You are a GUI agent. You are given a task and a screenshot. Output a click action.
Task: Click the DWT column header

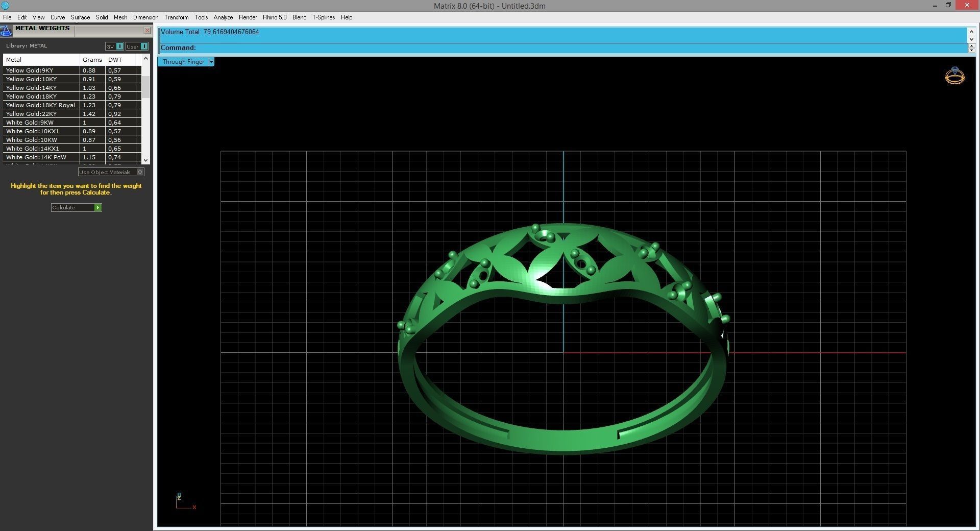tap(120, 60)
